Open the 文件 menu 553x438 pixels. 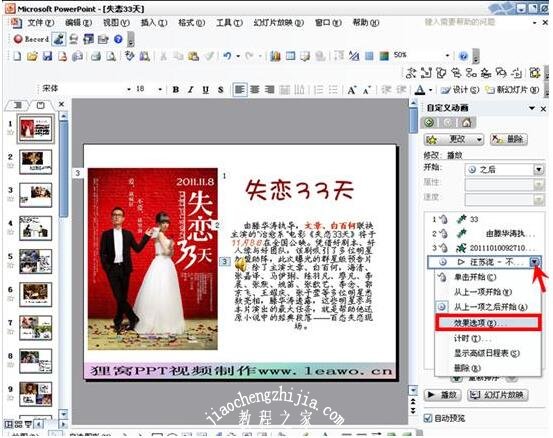point(41,23)
